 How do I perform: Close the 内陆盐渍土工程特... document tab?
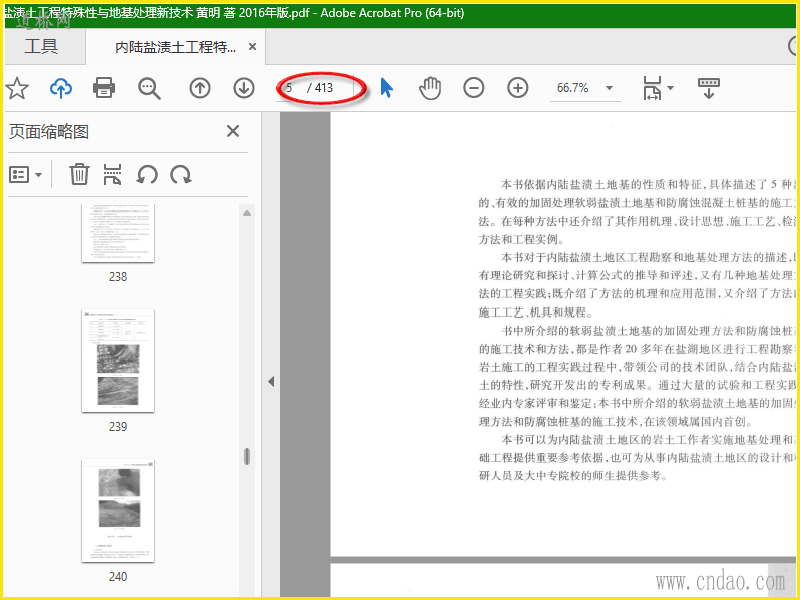(252, 47)
